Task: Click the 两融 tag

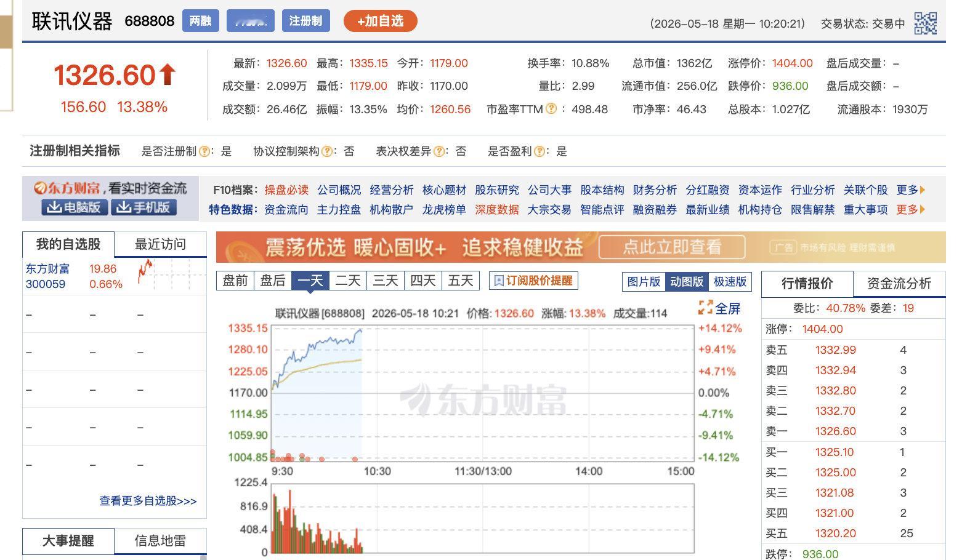Action: point(201,21)
